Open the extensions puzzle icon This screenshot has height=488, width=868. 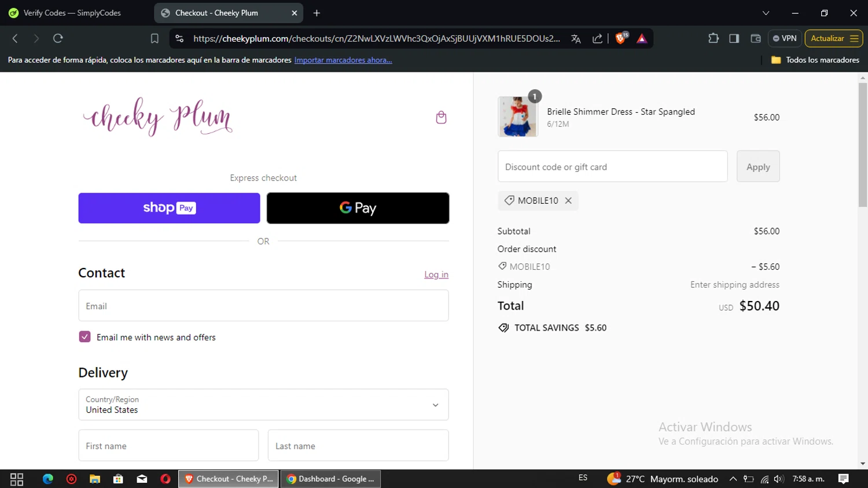(x=713, y=38)
